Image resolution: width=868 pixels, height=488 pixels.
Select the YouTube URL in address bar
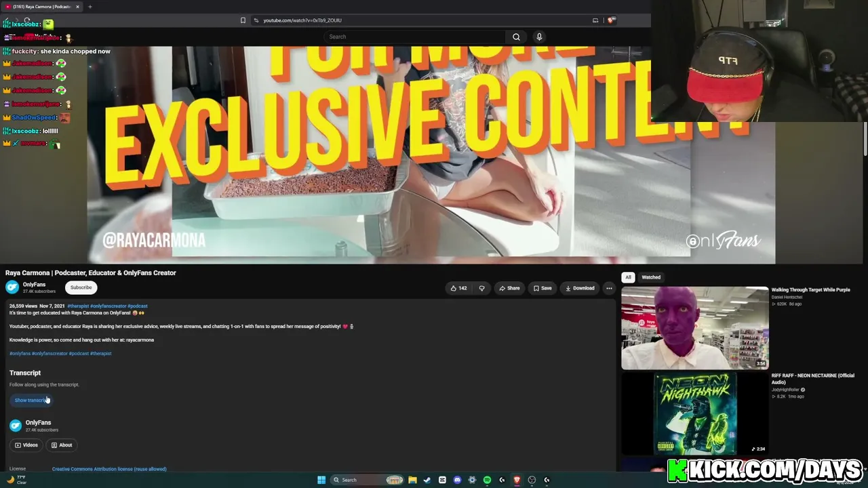coord(302,20)
